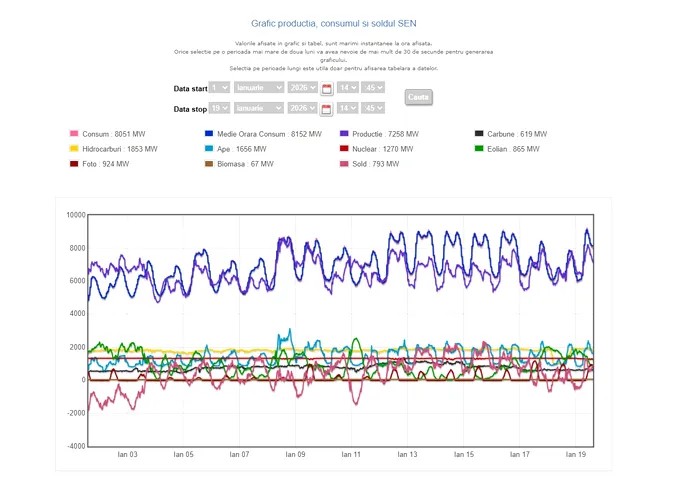700x483 pixels.
Task: Expand the Data stop year dropdown
Action: [303, 107]
